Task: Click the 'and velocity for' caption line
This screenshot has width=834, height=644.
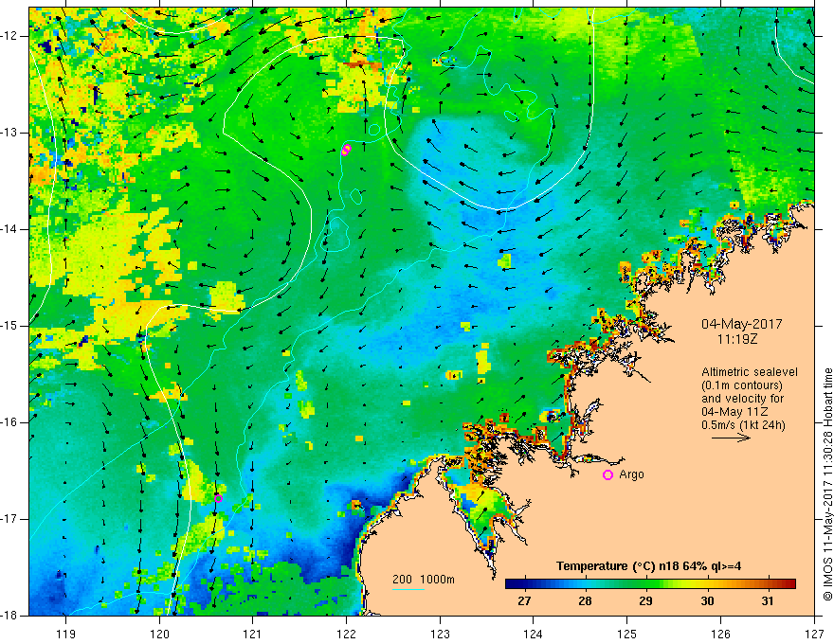Action: (x=742, y=399)
